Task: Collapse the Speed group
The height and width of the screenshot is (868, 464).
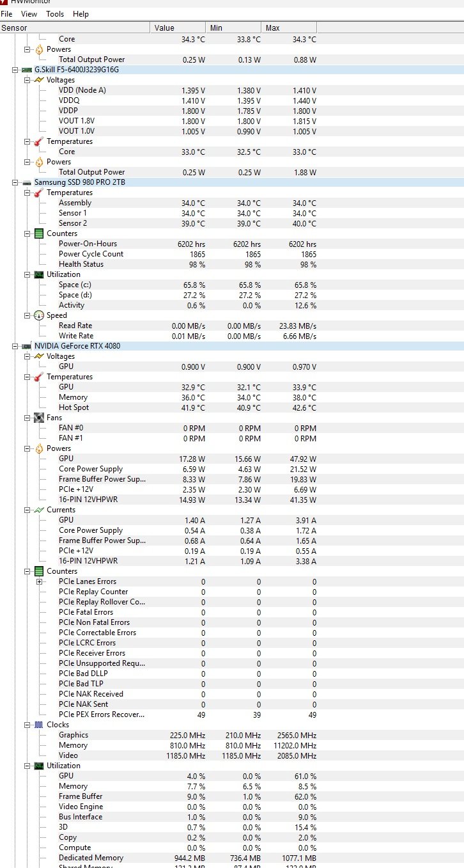Action: click(27, 315)
